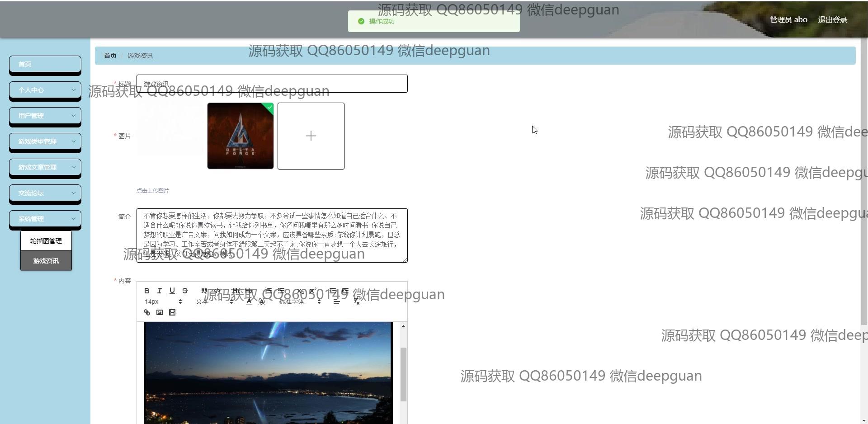868x424 pixels.
Task: Expand the 用户管理 sidebar menu
Action: (45, 116)
